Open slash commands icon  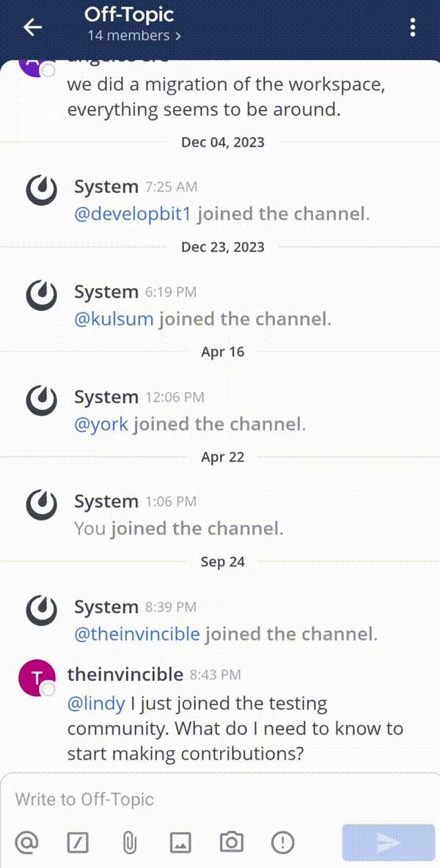coord(78,842)
